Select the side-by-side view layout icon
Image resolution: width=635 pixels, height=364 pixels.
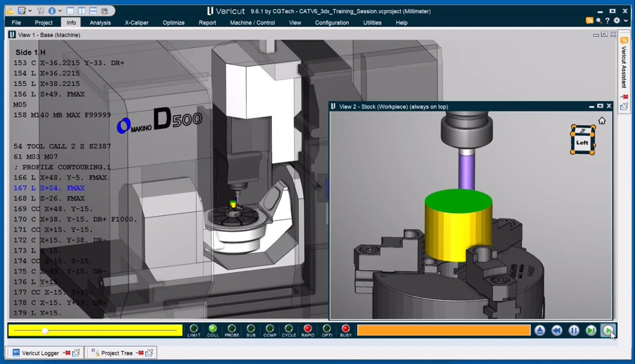81,11
